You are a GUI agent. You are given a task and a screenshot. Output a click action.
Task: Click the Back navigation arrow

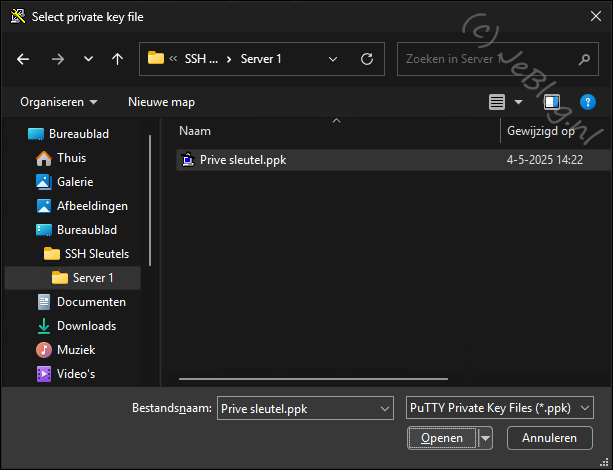(24, 59)
